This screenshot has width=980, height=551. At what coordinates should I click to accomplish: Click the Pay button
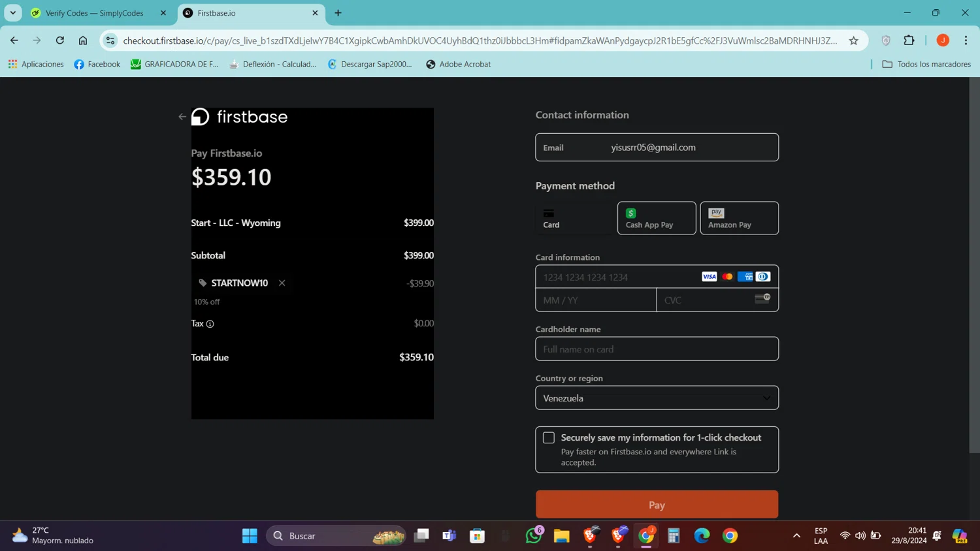tap(657, 505)
